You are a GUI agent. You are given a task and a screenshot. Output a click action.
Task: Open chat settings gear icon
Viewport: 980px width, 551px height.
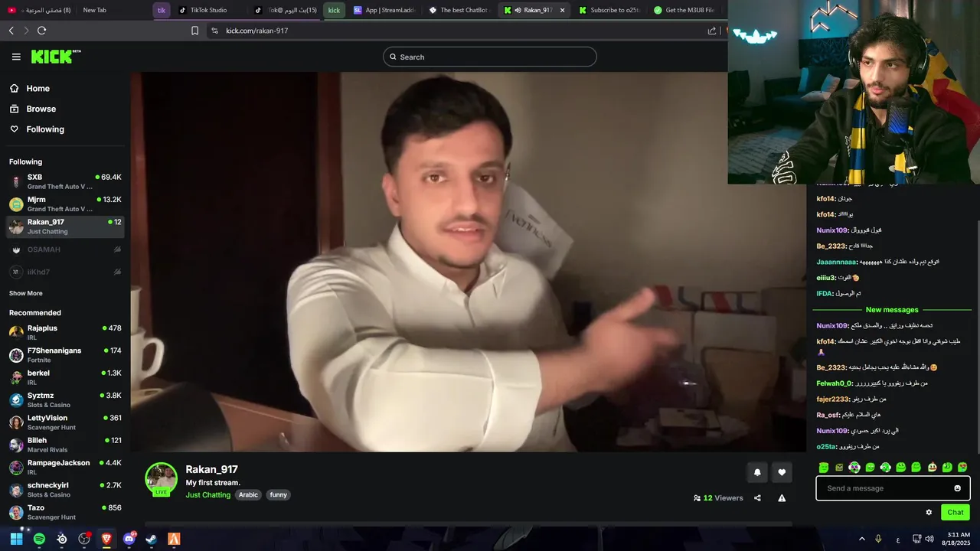929,513
